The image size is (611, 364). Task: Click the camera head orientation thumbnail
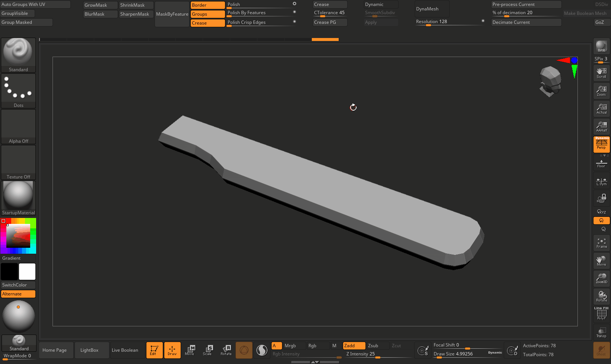[550, 81]
